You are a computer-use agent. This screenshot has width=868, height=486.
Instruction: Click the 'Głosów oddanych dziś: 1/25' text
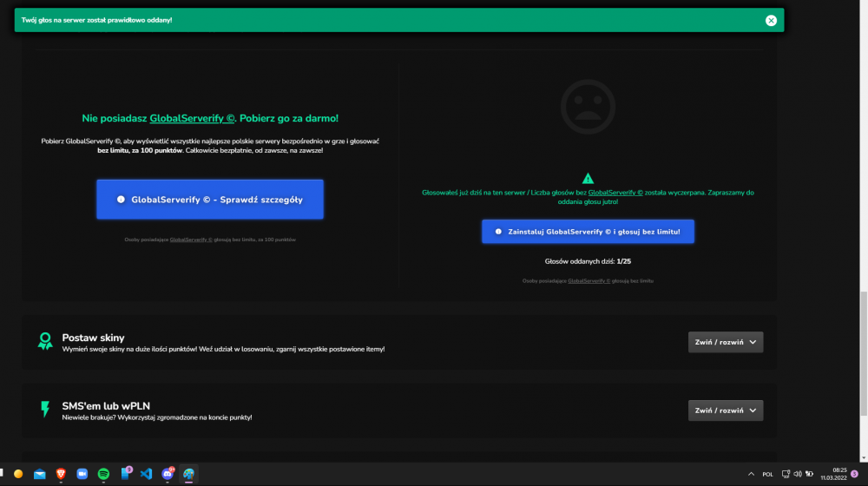pyautogui.click(x=588, y=261)
